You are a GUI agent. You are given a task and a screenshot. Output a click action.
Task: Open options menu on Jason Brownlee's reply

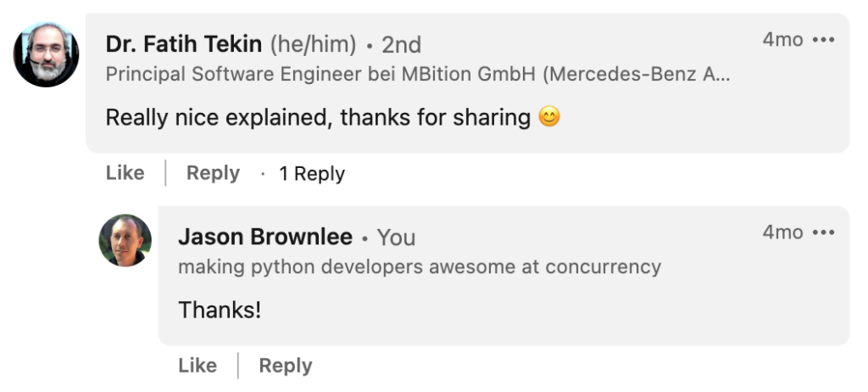click(823, 232)
